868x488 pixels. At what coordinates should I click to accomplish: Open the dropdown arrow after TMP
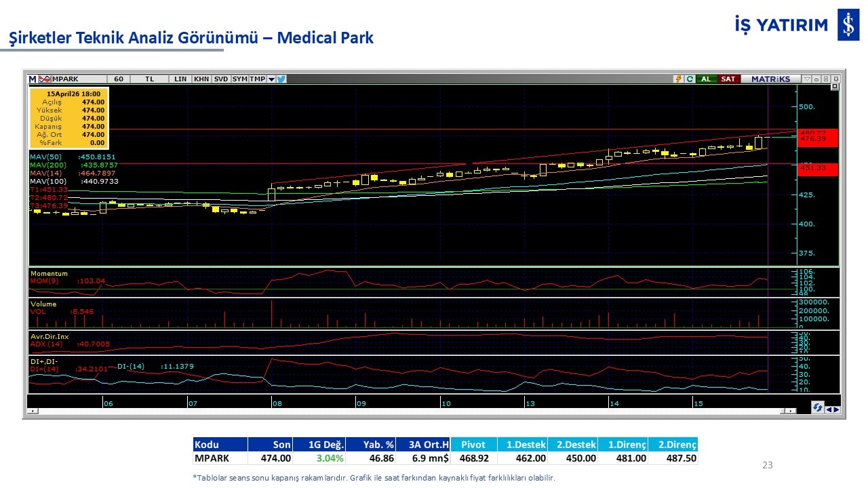click(271, 79)
